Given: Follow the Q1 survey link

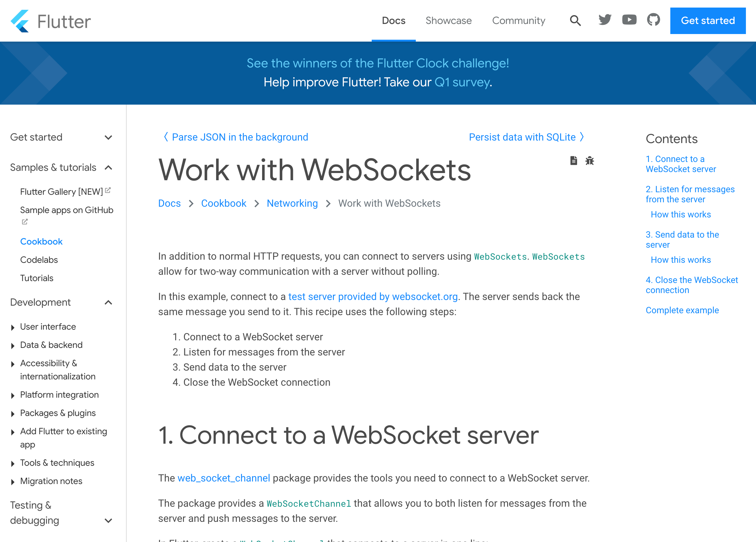Looking at the screenshot, I should coord(462,82).
